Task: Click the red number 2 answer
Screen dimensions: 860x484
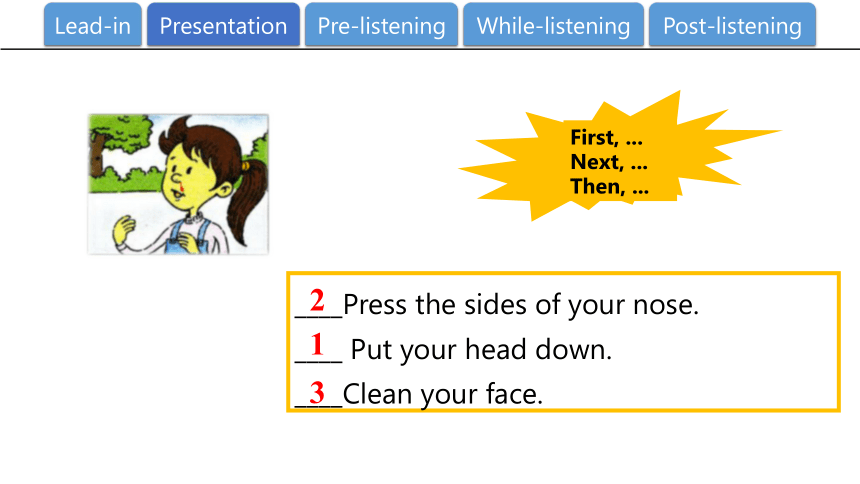Action: pos(317,300)
